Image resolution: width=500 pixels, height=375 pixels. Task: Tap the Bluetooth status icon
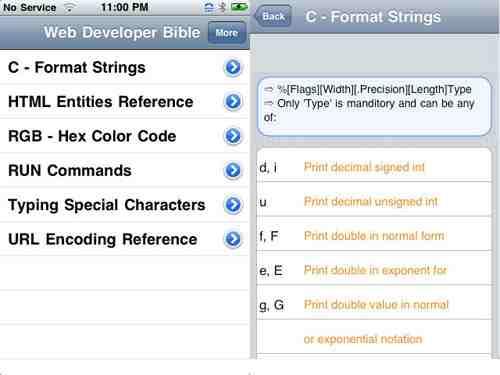pos(223,7)
